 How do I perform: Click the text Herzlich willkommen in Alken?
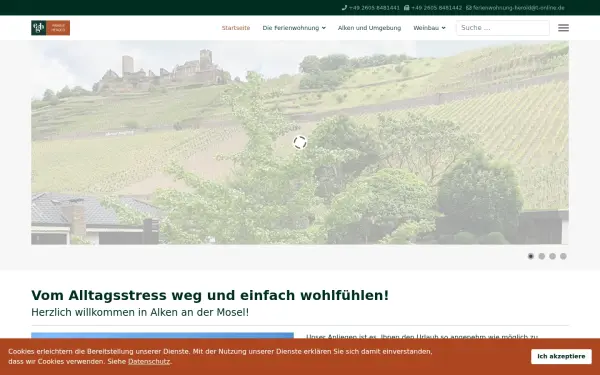coord(140,312)
